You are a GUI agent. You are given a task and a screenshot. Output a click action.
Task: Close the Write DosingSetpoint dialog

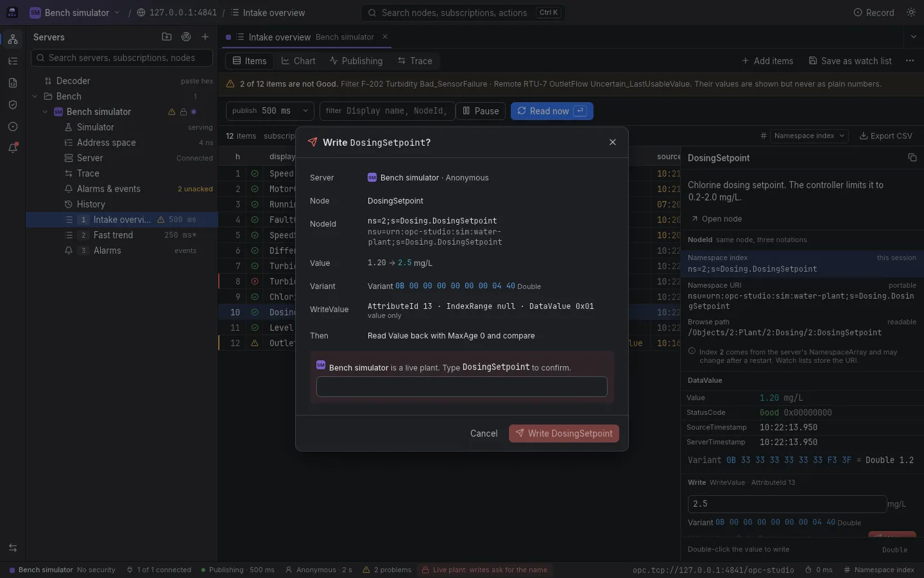point(613,143)
